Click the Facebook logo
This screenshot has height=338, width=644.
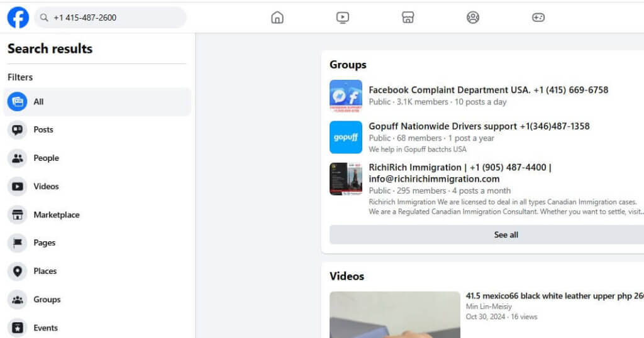18,18
